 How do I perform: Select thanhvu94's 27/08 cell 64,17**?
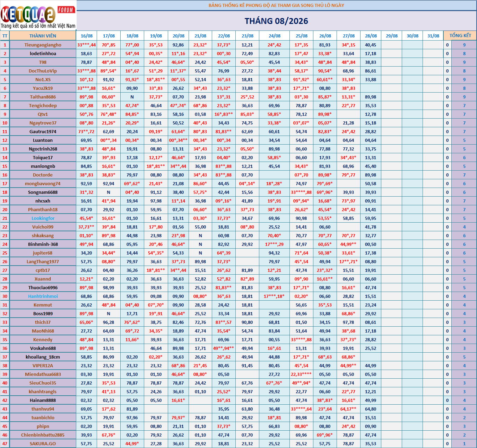(348, 409)
